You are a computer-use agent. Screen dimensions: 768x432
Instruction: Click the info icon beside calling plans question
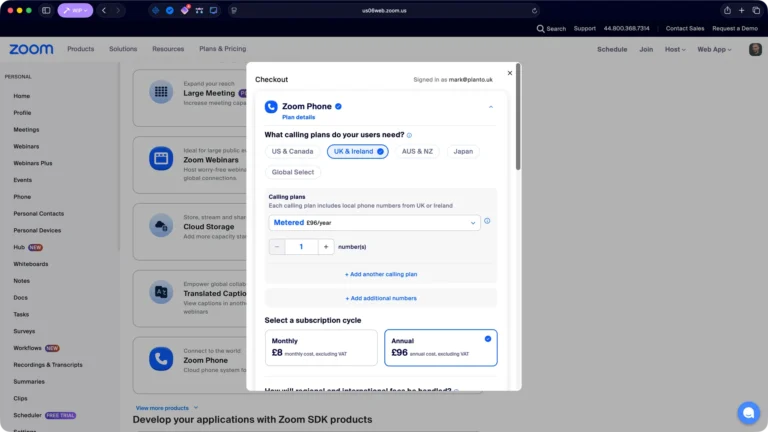click(x=409, y=135)
